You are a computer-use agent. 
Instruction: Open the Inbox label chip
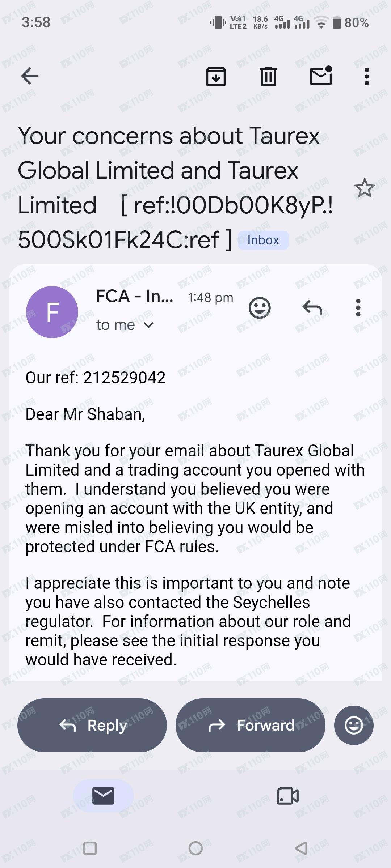(263, 240)
